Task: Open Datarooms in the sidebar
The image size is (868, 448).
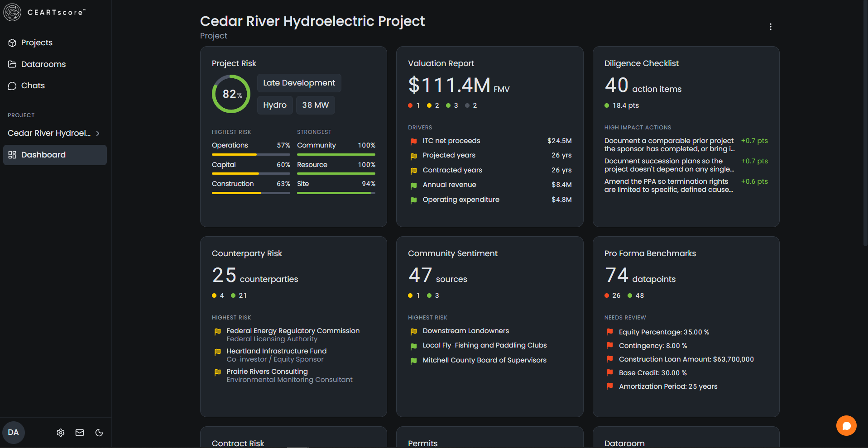Action: tap(55, 64)
